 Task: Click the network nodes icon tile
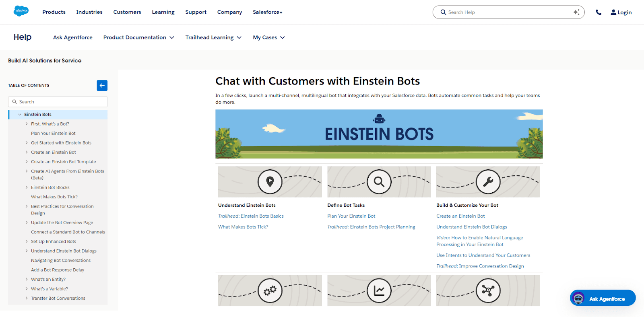488,290
